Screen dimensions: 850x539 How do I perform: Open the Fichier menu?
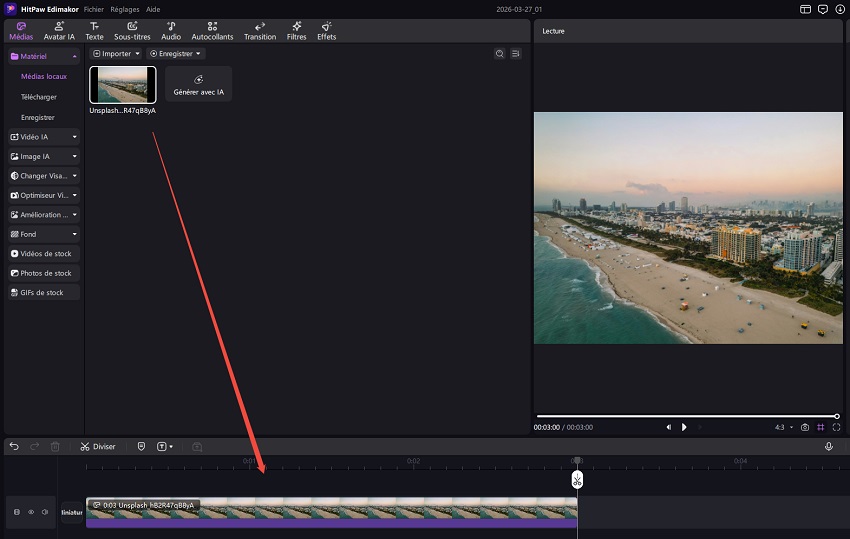[94, 8]
